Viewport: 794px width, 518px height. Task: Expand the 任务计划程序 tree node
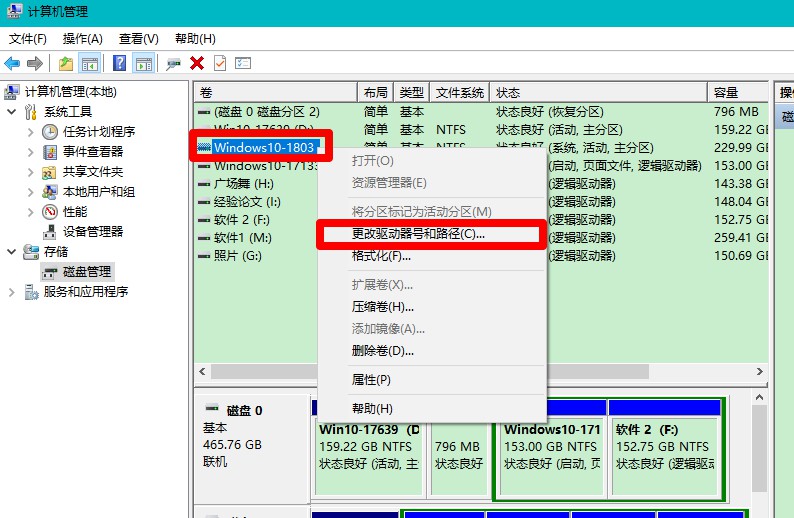[30, 132]
